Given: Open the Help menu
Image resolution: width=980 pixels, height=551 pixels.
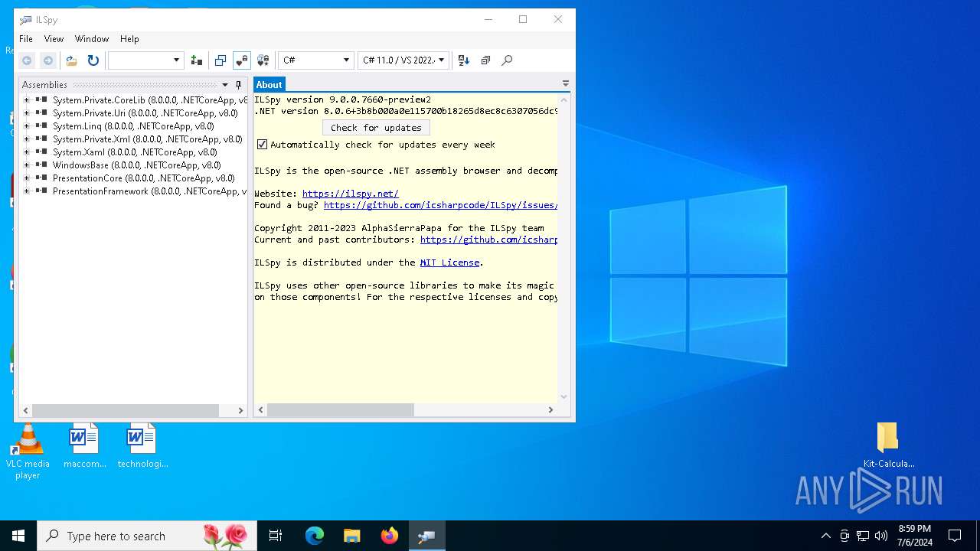Looking at the screenshot, I should tap(129, 39).
